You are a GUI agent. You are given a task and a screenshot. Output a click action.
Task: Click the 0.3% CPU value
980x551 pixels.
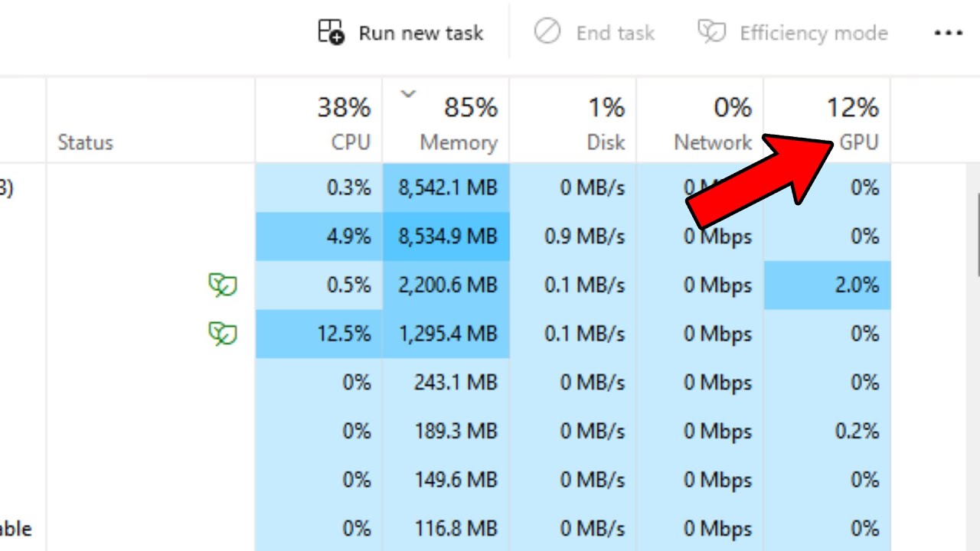pos(348,187)
